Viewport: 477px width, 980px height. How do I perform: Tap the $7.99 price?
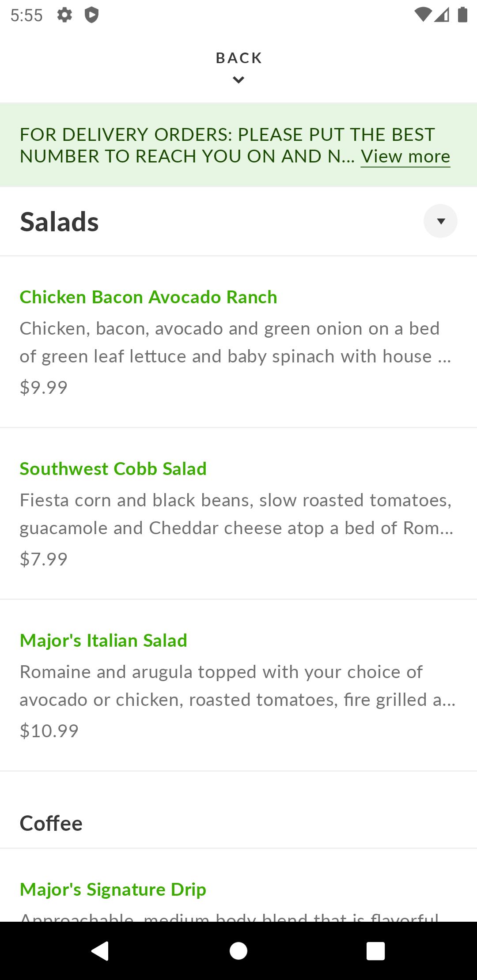coord(44,559)
